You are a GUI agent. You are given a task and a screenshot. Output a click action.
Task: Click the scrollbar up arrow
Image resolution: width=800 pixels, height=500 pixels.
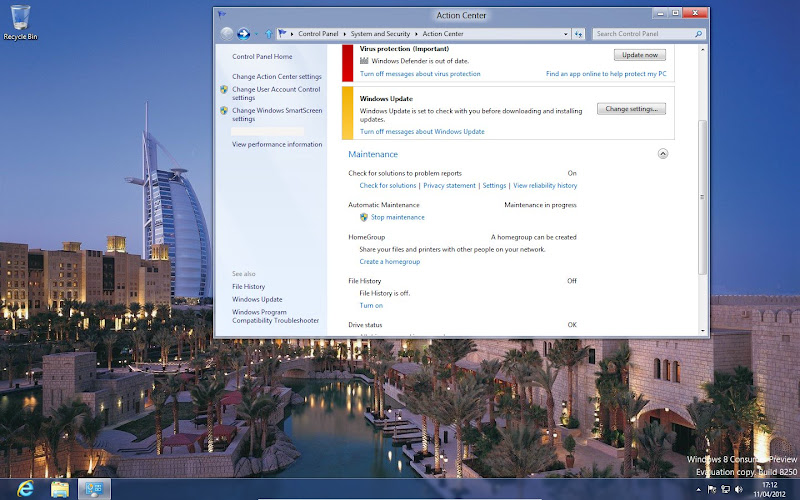pos(703,49)
